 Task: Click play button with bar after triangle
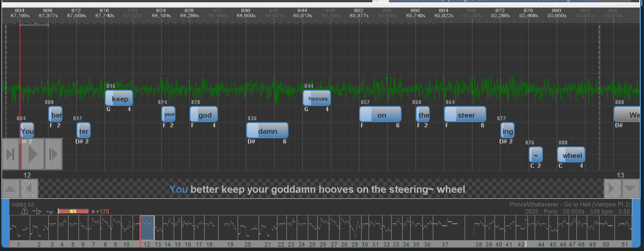point(10,154)
